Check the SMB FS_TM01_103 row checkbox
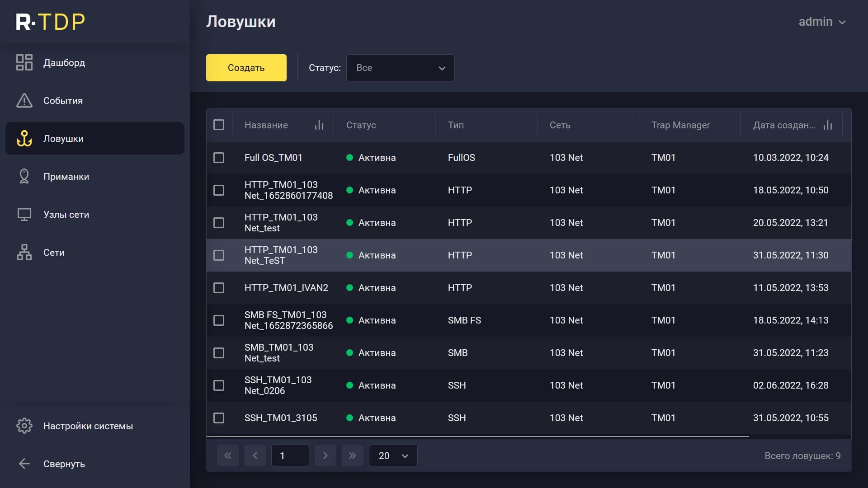The image size is (868, 488). (219, 320)
